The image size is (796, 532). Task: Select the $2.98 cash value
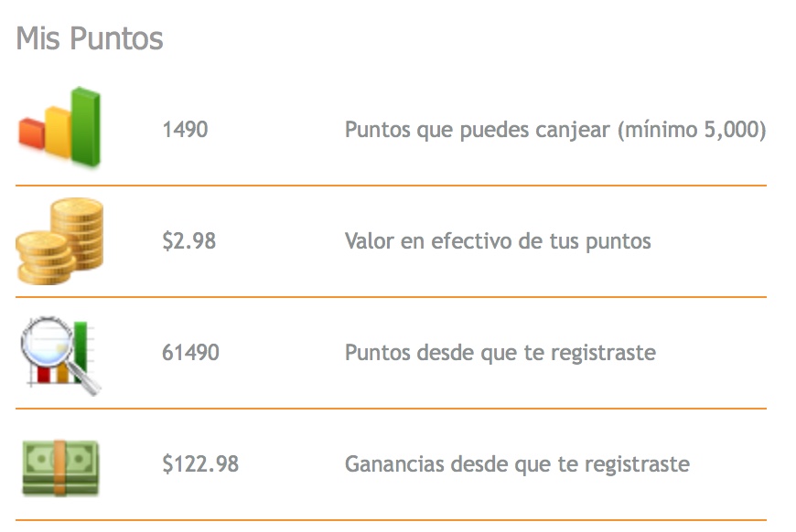(x=188, y=241)
